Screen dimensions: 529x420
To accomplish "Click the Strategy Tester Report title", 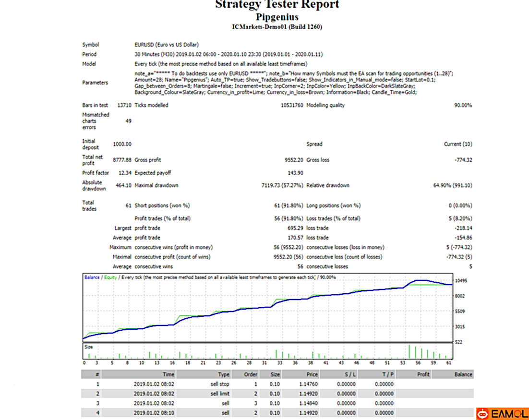I will [277, 4].
